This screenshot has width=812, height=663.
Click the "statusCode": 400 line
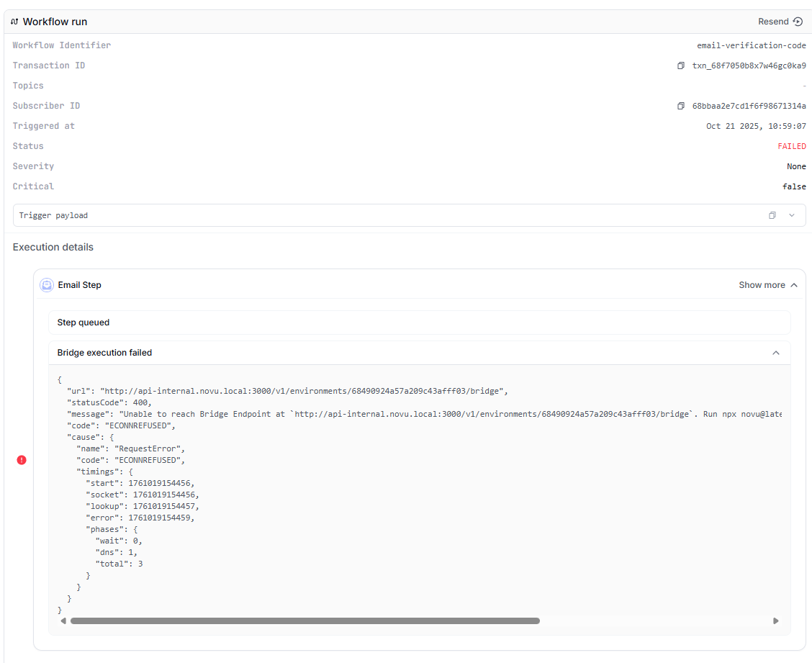tap(109, 402)
